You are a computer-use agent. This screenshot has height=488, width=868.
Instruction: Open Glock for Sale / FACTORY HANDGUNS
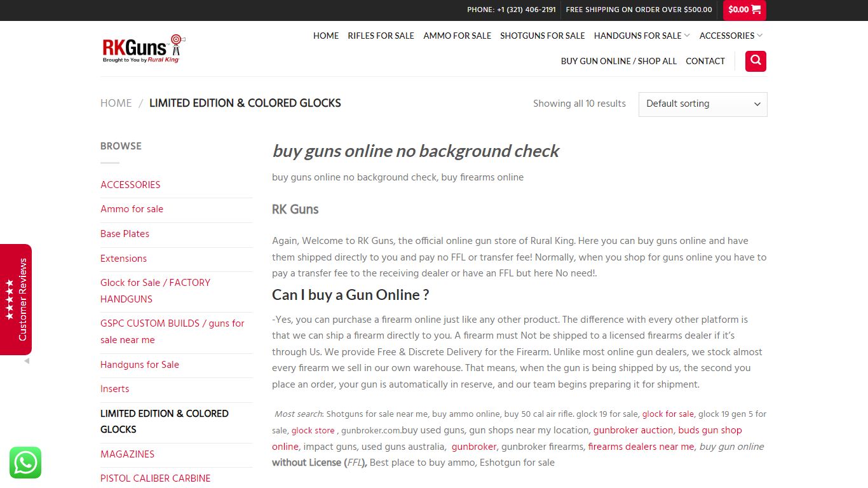155,291
